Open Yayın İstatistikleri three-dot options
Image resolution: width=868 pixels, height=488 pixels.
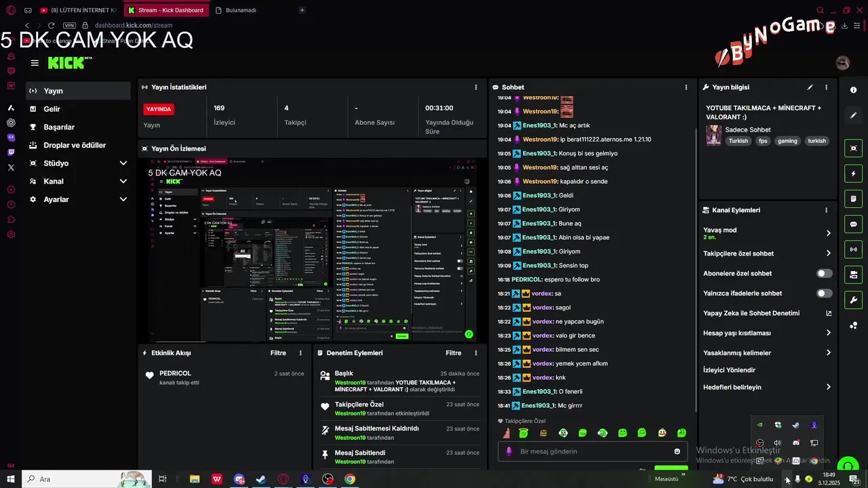(476, 87)
